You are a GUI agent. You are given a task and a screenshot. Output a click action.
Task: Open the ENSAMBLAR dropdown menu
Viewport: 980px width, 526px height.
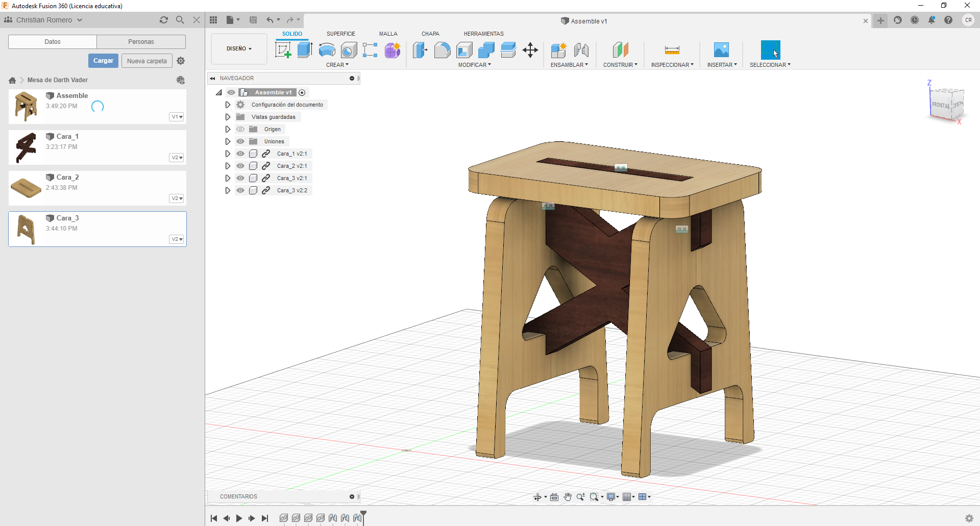pyautogui.click(x=569, y=65)
